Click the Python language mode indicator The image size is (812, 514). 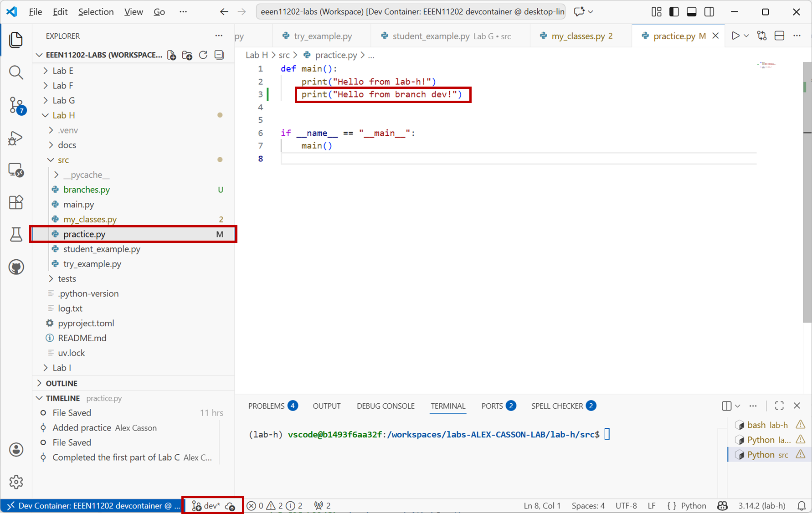coord(693,506)
